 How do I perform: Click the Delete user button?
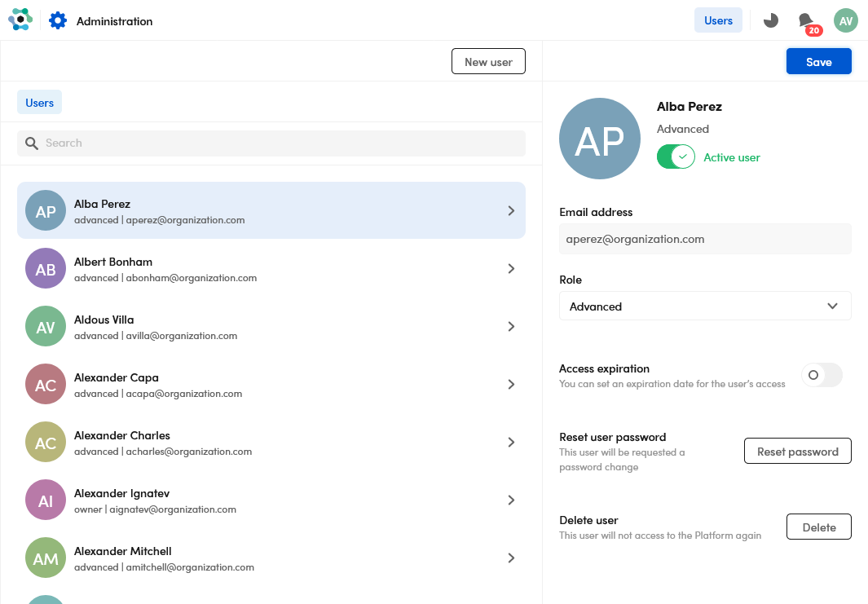click(x=818, y=527)
